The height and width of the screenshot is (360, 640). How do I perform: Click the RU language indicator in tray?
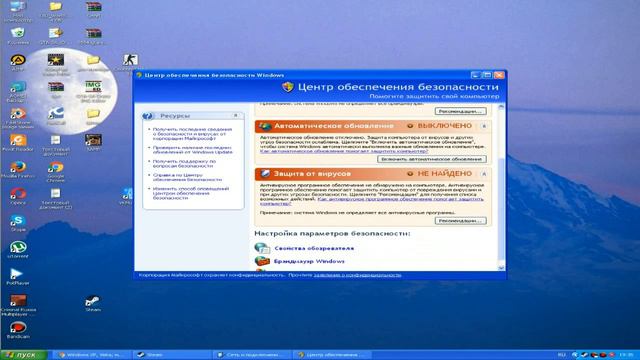pyautogui.click(x=562, y=355)
